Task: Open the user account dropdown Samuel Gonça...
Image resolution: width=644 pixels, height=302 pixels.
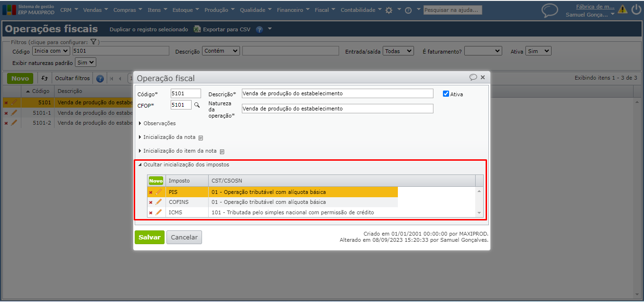Action: coord(590,15)
